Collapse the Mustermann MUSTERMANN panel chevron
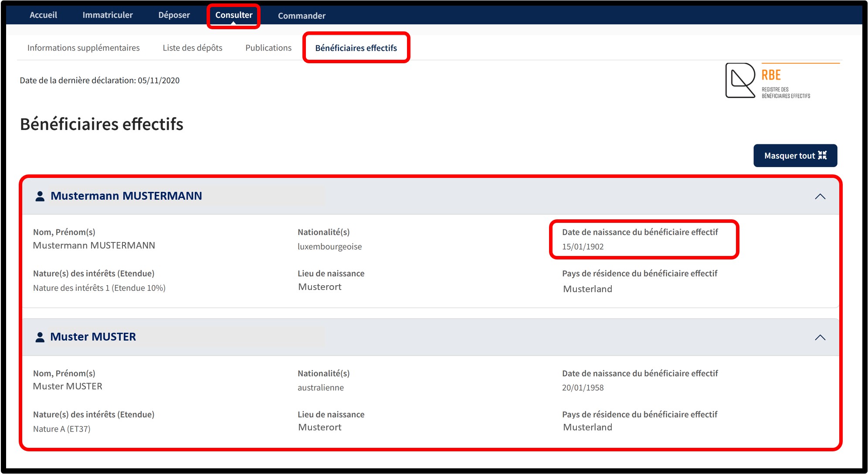This screenshot has height=474, width=868. (820, 197)
